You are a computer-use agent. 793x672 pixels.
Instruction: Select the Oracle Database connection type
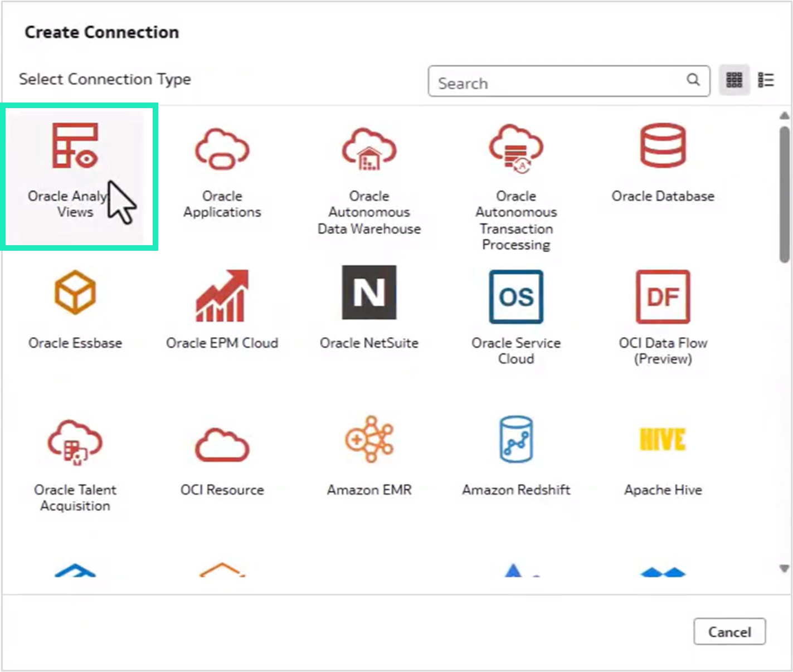click(663, 162)
